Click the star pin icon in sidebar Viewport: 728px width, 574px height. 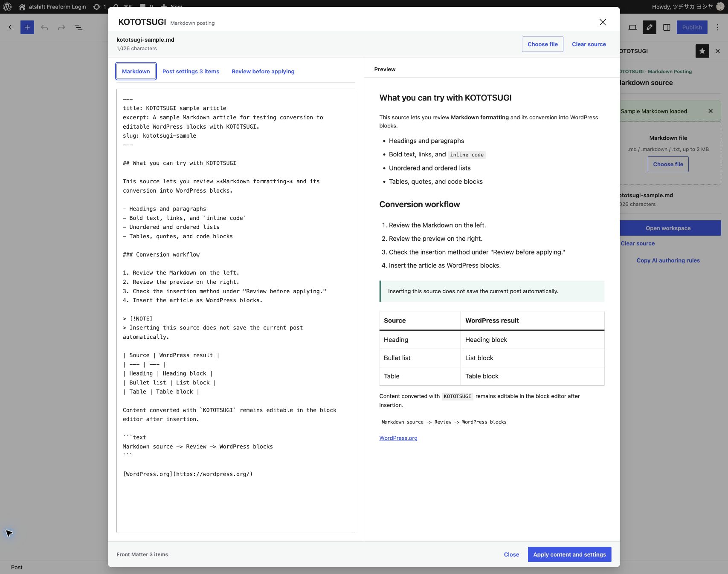tap(702, 51)
